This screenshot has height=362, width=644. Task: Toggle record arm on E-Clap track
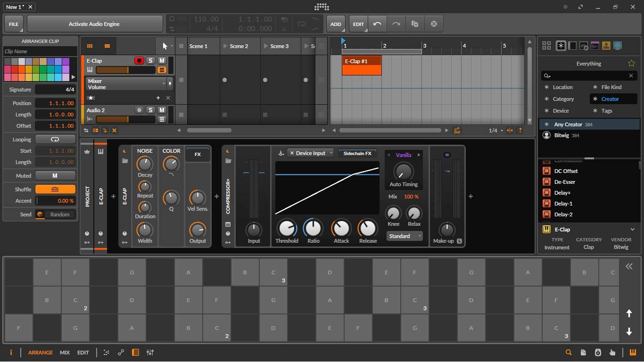tap(139, 61)
